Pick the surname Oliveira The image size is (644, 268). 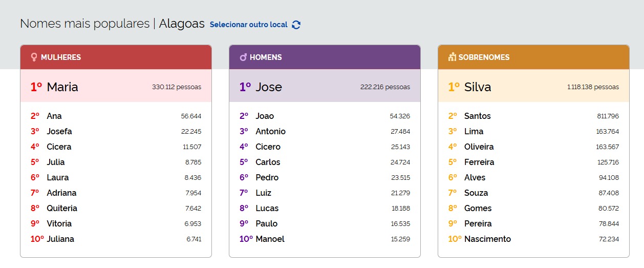pyautogui.click(x=479, y=147)
